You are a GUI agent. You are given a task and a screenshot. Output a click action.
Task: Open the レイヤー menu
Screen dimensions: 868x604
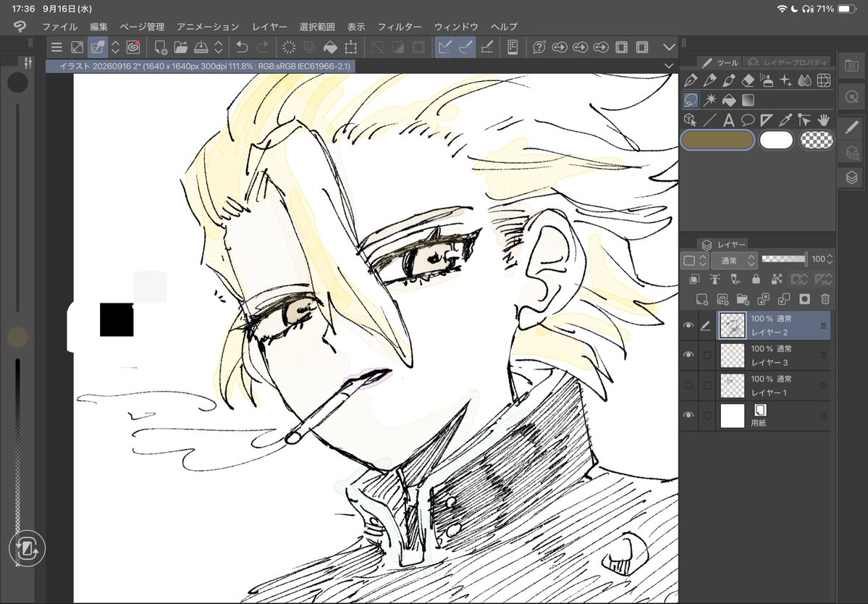point(269,27)
